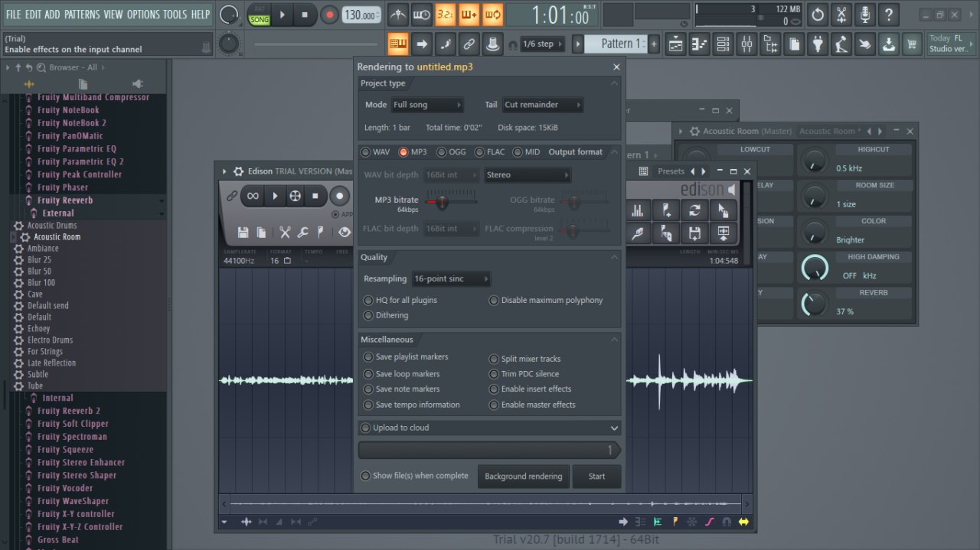Select the OGG output format

tap(452, 152)
